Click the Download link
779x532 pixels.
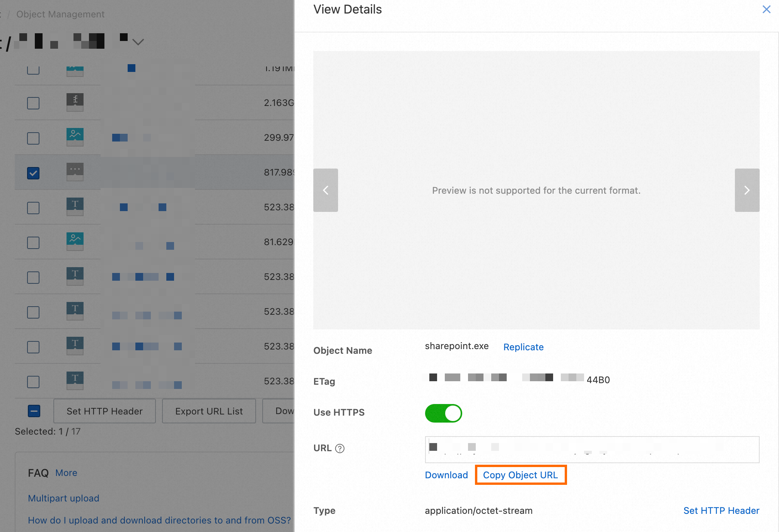(447, 475)
